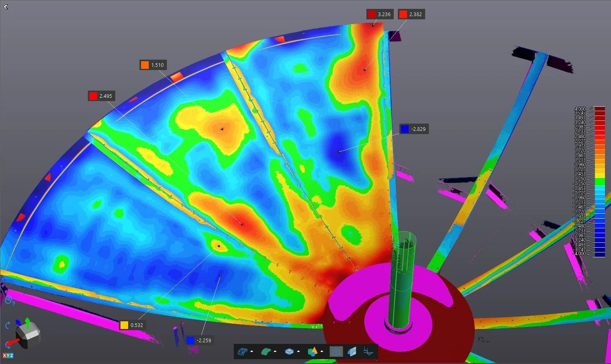Select the -2.829 deviation annotation label
The image size is (611, 364).
pyautogui.click(x=414, y=129)
